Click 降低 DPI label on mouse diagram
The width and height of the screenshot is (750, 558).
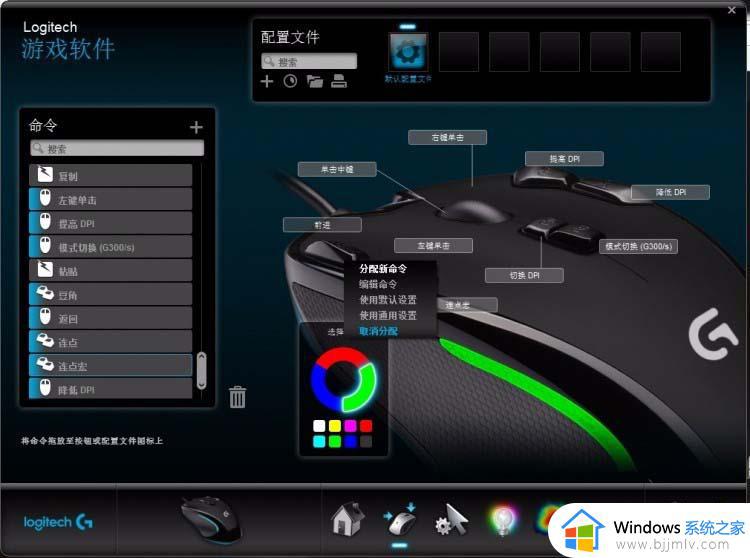tap(671, 192)
